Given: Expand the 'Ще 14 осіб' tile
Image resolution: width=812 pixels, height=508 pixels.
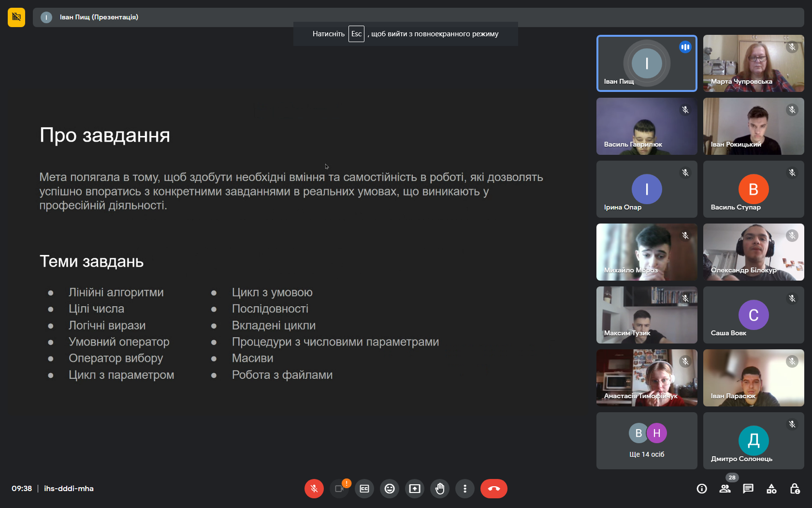Looking at the screenshot, I should pyautogui.click(x=647, y=441).
